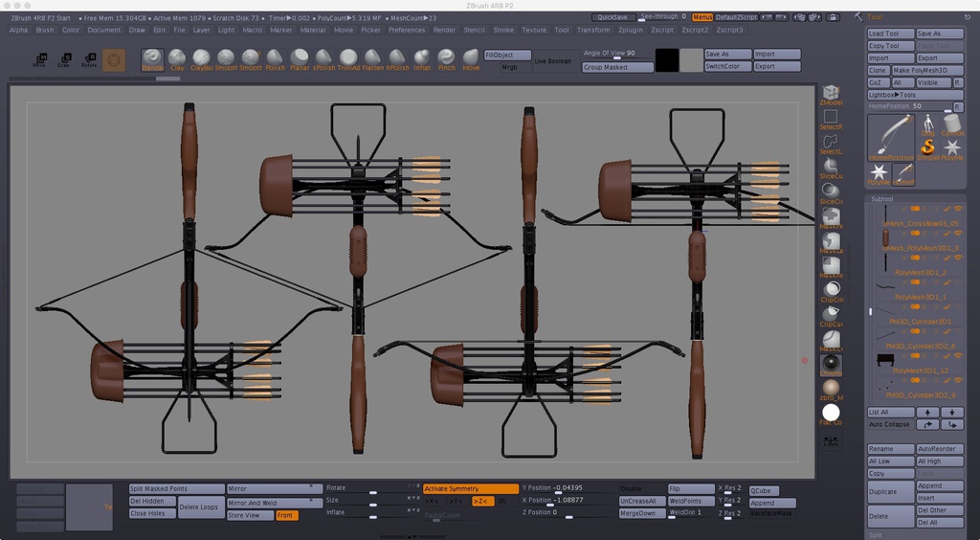Toggle visibility eye of PolyMesh3D1_2 subtool
This screenshot has height=540, width=980.
pyautogui.click(x=958, y=258)
